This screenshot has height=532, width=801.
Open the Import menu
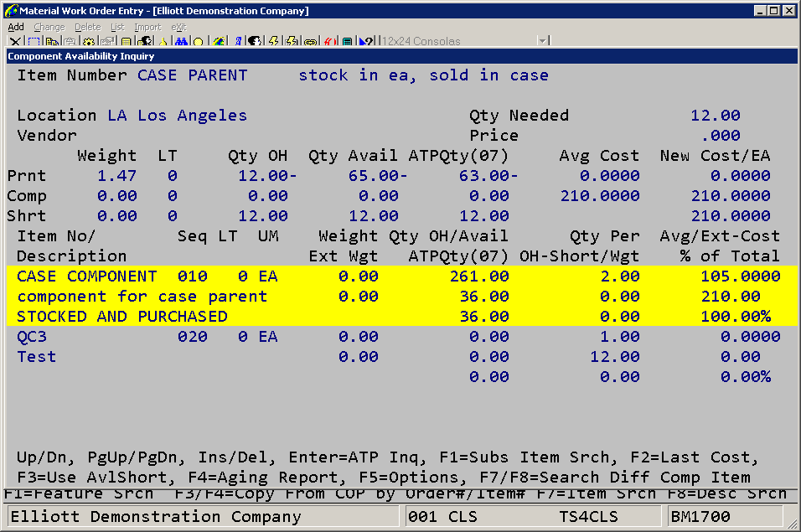coord(147,27)
